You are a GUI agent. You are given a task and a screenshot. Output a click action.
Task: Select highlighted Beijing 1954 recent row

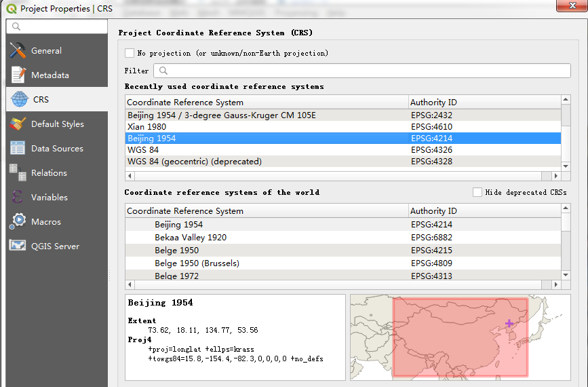point(343,138)
